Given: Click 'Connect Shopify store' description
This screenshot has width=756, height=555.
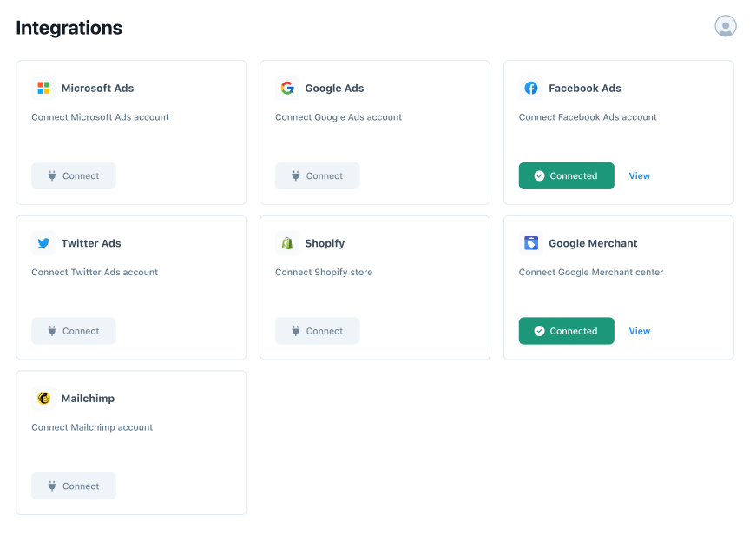Looking at the screenshot, I should tap(324, 272).
